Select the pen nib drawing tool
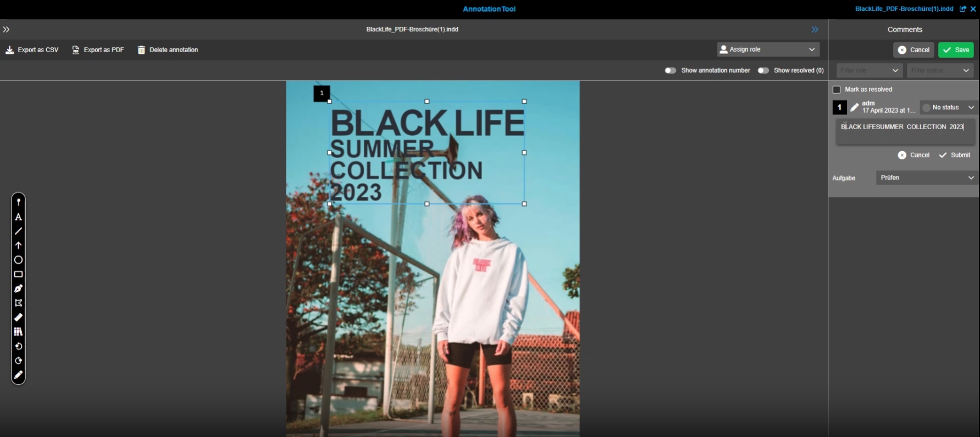The height and width of the screenshot is (437, 980). click(x=18, y=289)
